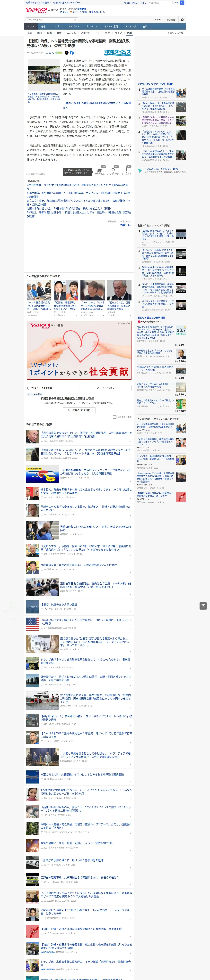Open the 米軍のF35ステルス戦闘機 article
210x980 pixels.
pos(82,774)
